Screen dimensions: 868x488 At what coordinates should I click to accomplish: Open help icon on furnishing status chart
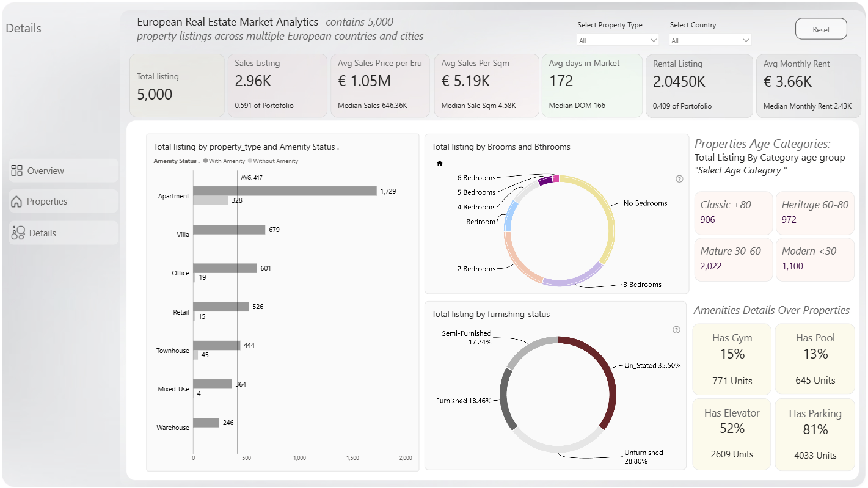coord(676,330)
